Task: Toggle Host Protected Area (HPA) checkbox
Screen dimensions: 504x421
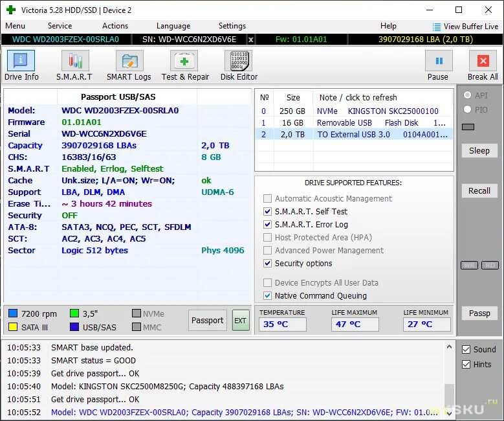Action: [267, 237]
